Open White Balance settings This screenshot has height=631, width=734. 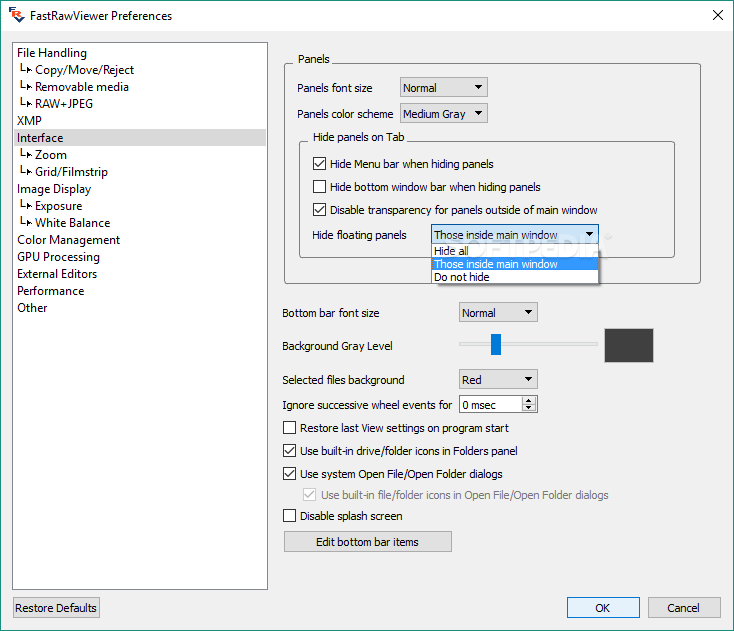coord(140,223)
